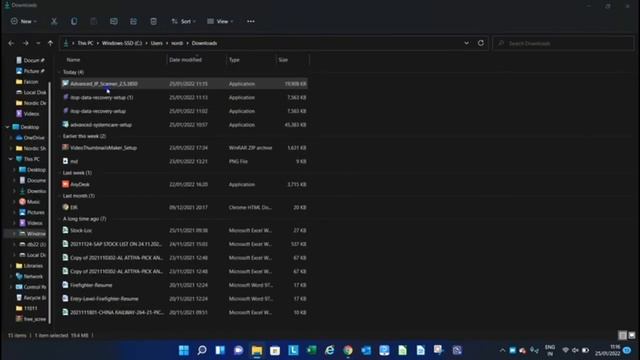Click the Paste icon in toolbar
This screenshot has height=360, width=640.
93,21
